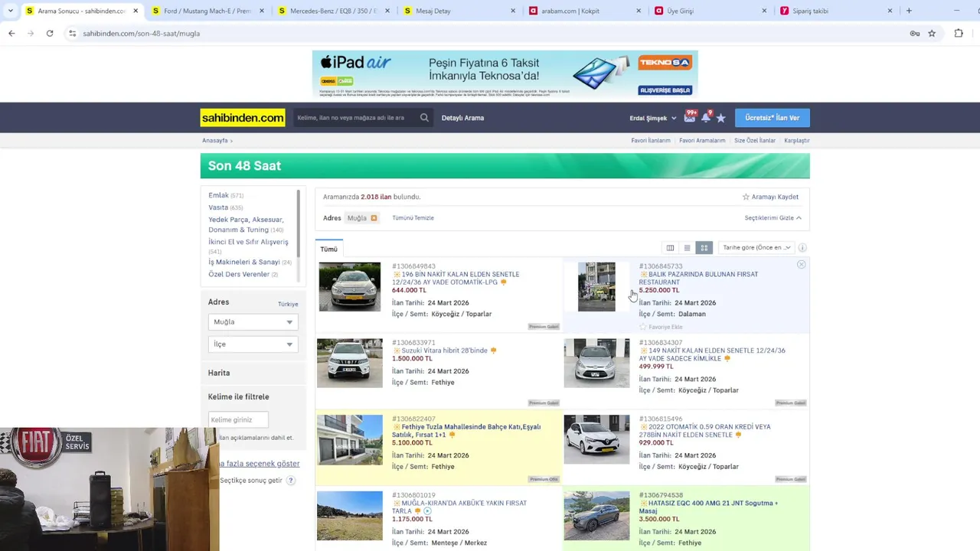This screenshot has height=551, width=980.
Task: Open the Muğla province dropdown
Action: (x=253, y=322)
